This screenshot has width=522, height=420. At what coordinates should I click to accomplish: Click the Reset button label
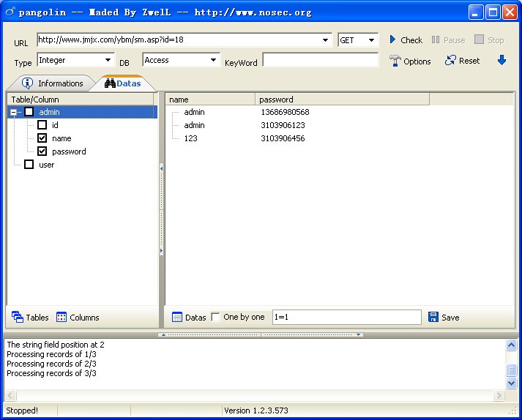pyautogui.click(x=469, y=61)
